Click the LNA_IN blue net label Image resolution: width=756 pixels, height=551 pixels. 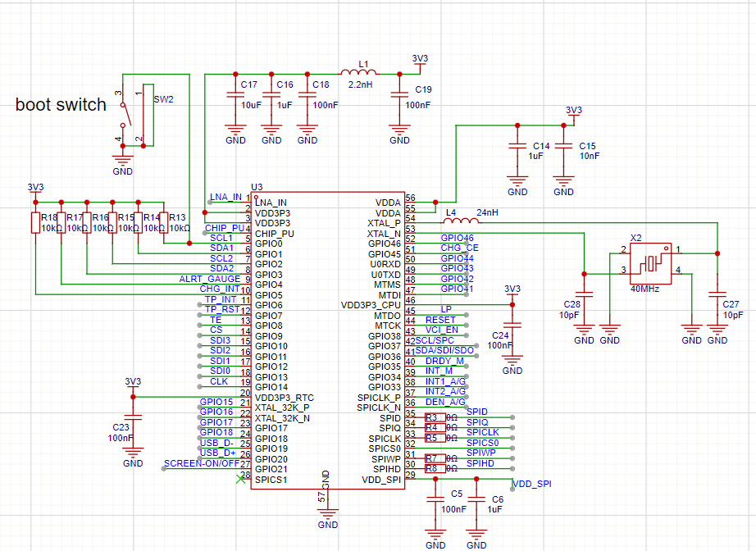point(225,197)
